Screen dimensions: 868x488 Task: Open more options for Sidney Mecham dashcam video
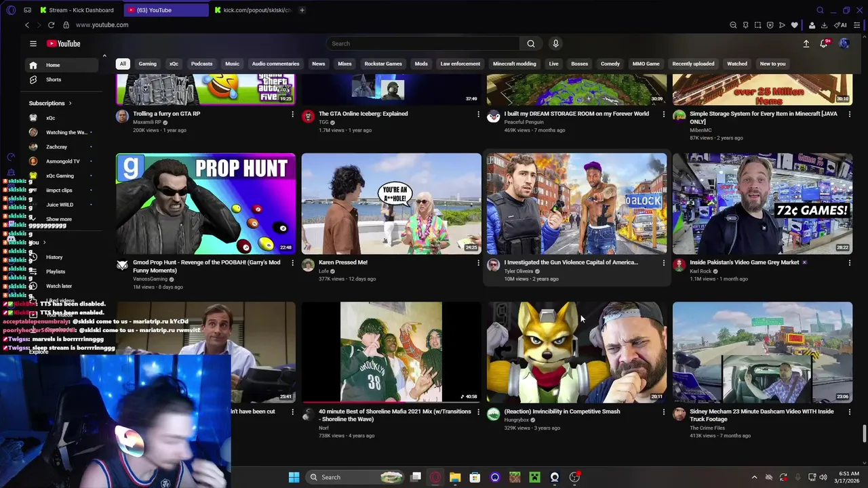click(850, 411)
